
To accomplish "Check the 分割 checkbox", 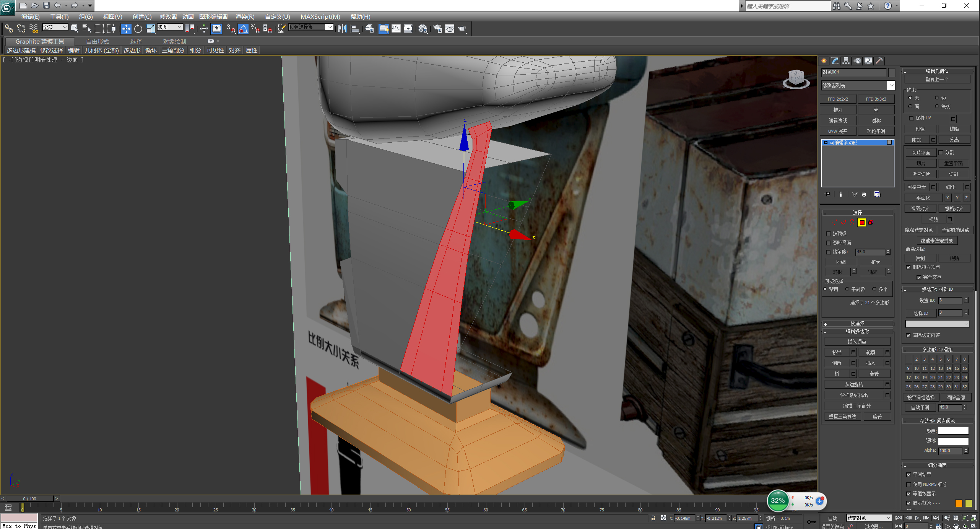I will tap(941, 153).
